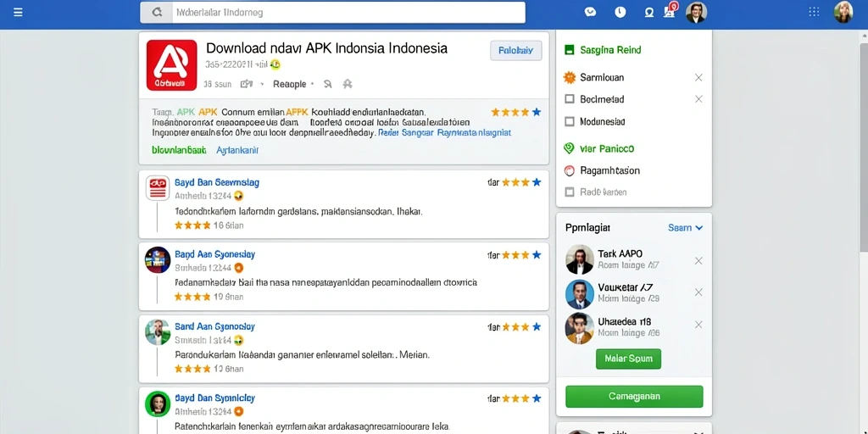The image size is (868, 434).
Task: Open the hamburger menu in top bar
Action: (18, 12)
